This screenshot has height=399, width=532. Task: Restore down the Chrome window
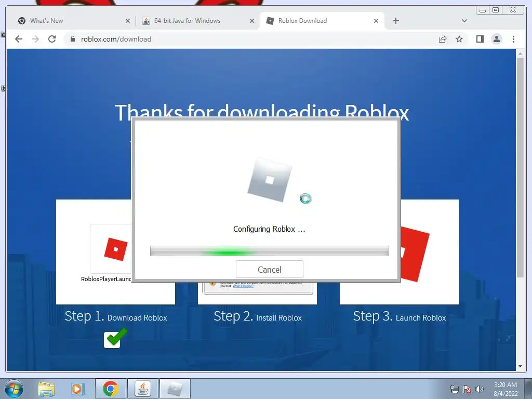coord(496,10)
